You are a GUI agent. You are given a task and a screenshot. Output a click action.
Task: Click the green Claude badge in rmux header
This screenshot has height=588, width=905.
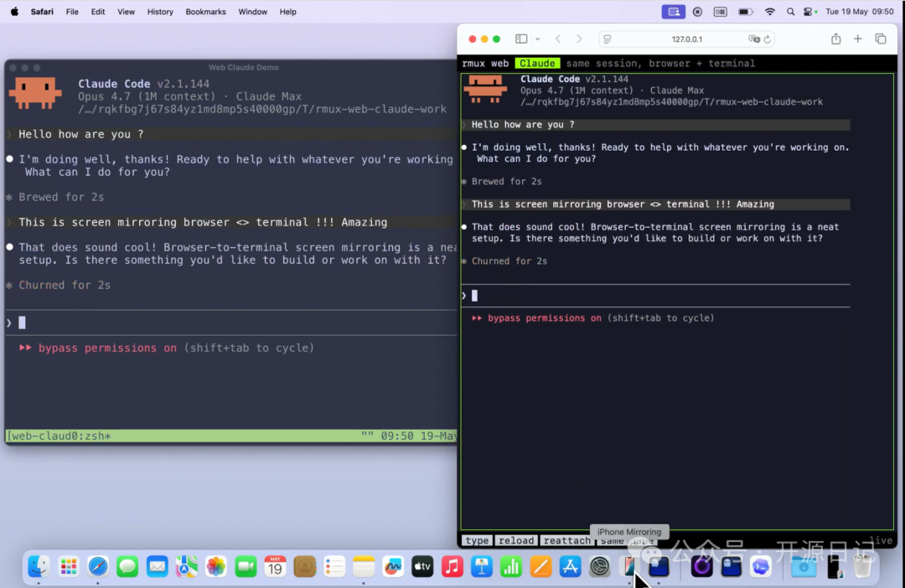click(537, 64)
